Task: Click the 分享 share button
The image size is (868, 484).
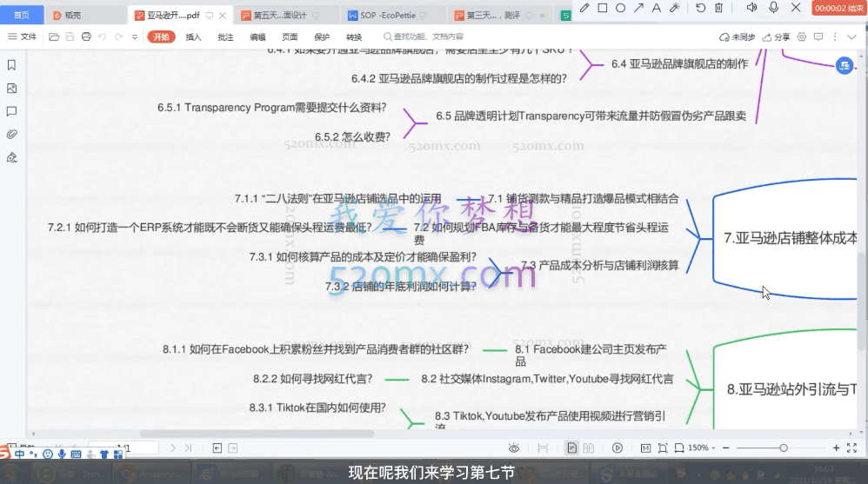Action: pos(776,37)
